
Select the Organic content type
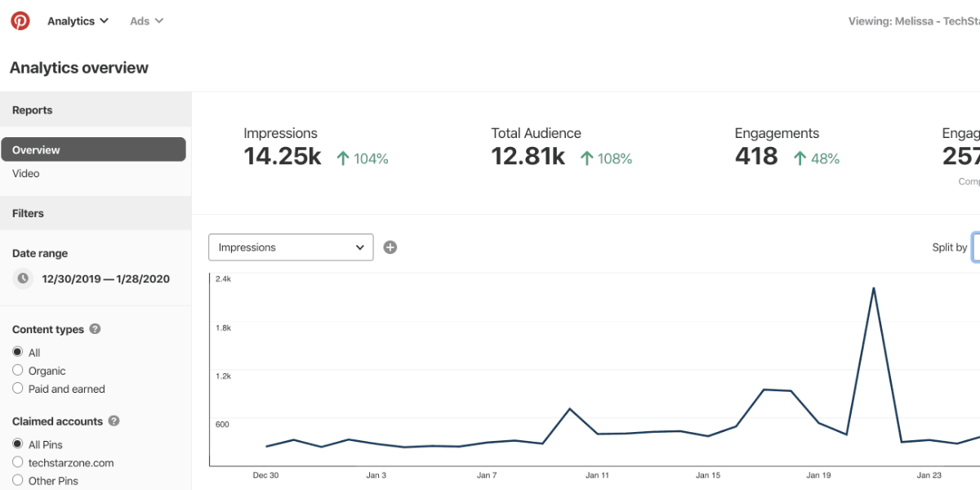pos(18,371)
